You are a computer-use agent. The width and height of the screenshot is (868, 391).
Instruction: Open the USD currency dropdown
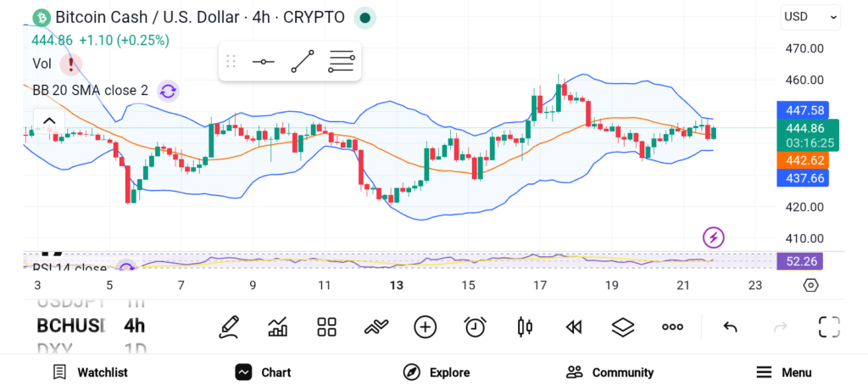point(810,16)
